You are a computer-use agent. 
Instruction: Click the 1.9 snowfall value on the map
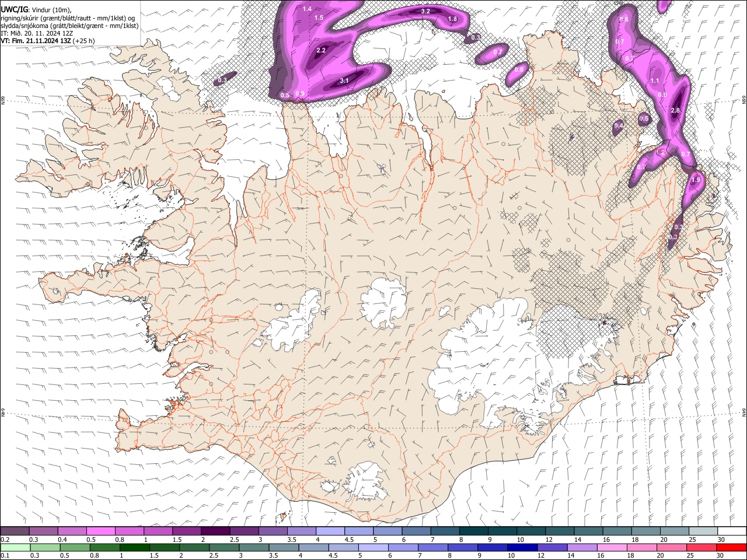click(x=696, y=180)
